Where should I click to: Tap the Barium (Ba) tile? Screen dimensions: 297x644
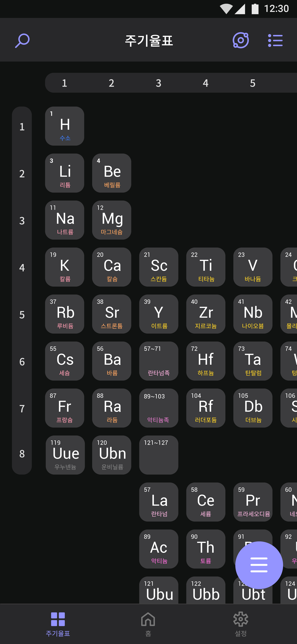point(112,361)
